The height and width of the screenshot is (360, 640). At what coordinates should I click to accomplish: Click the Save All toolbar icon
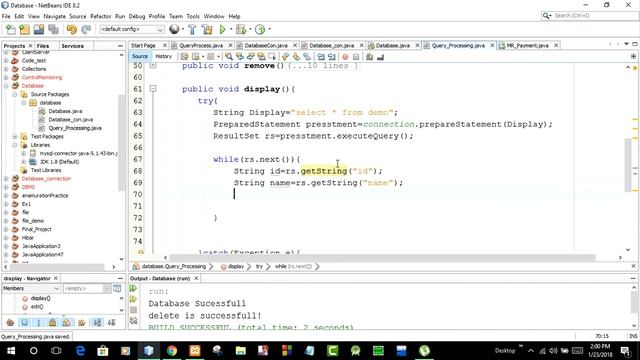click(53, 29)
